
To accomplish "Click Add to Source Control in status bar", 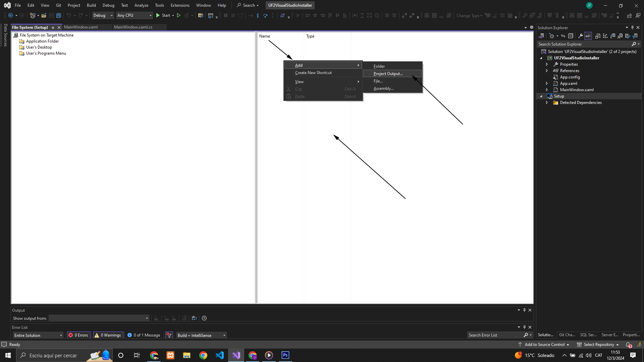I will (544, 345).
